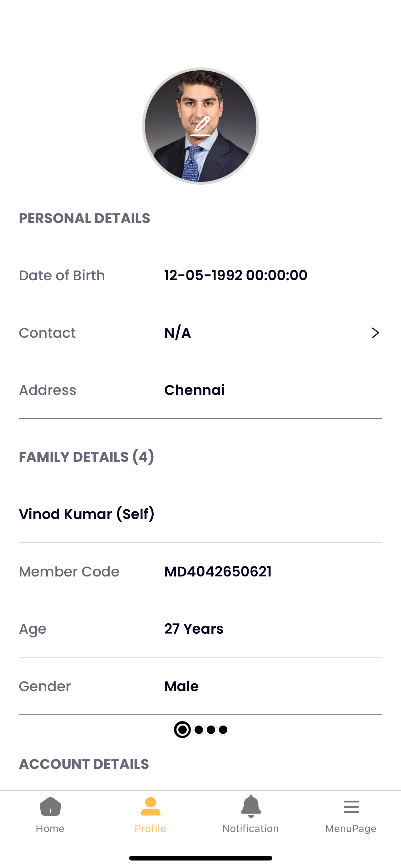Tap the Account Details section header
Image resolution: width=401 pixels, height=868 pixels.
pos(84,764)
